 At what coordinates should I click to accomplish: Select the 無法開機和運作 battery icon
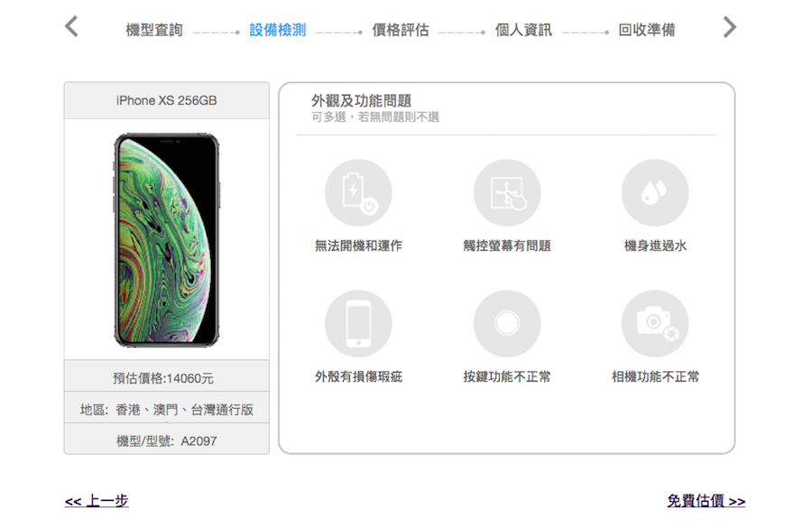pos(358,193)
